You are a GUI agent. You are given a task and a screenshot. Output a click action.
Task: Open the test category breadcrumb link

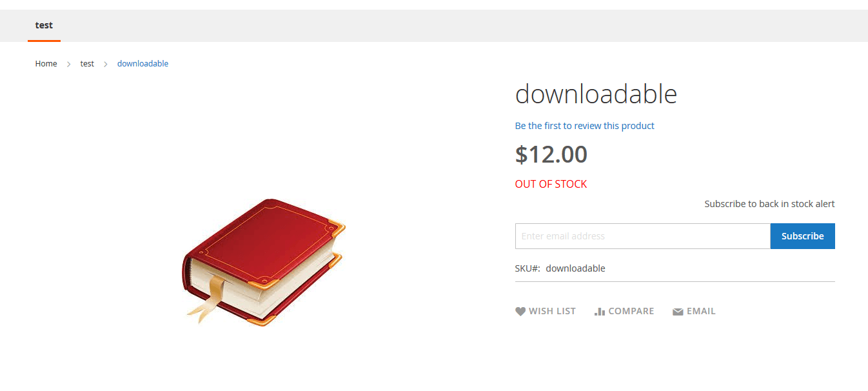point(87,64)
